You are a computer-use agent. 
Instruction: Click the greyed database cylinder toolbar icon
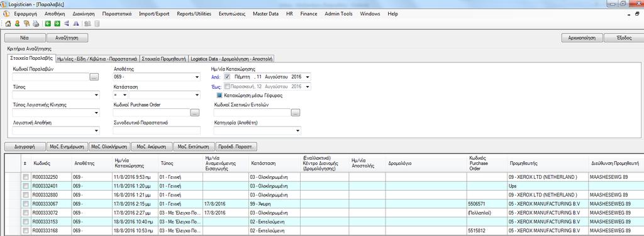tap(97, 23)
